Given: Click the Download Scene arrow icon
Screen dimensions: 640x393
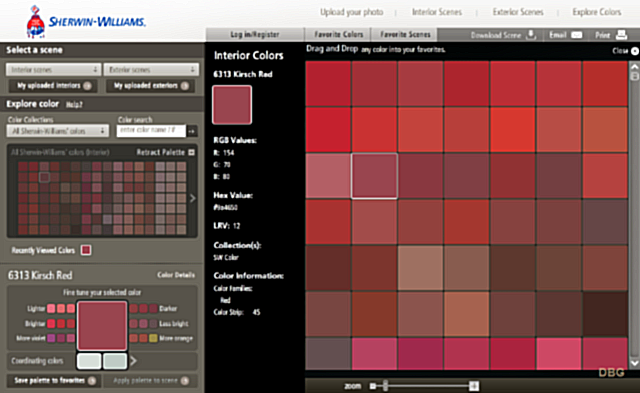Looking at the screenshot, I should [x=531, y=34].
